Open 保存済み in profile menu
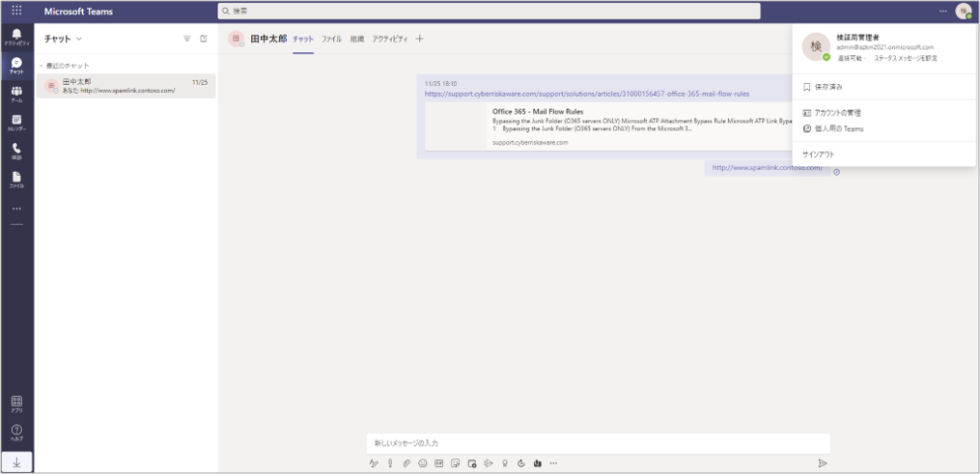980x474 pixels. [x=883, y=87]
